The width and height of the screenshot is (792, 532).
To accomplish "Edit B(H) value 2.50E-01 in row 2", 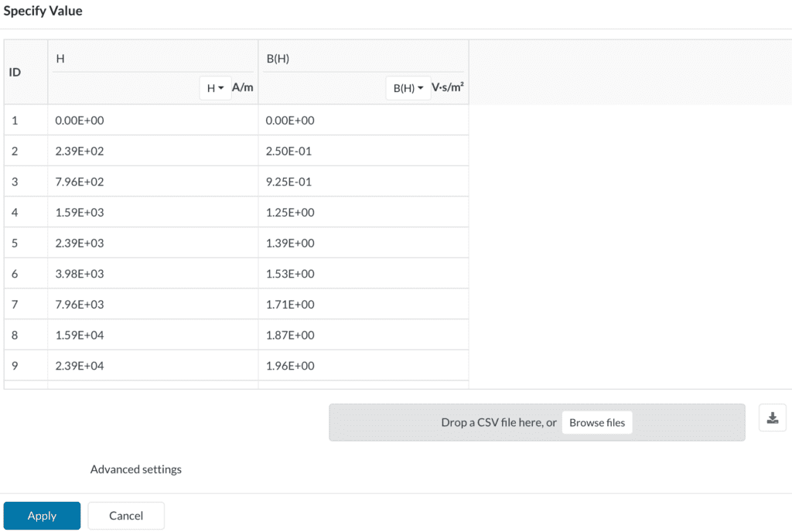I will 363,152.
